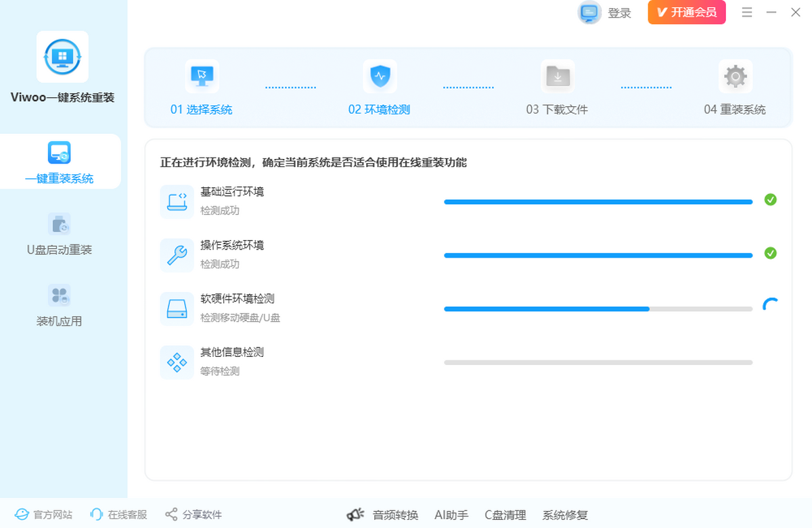Screen dimensions: 812x528
Task: Click the 装机应用 apps icon
Action: (60, 295)
